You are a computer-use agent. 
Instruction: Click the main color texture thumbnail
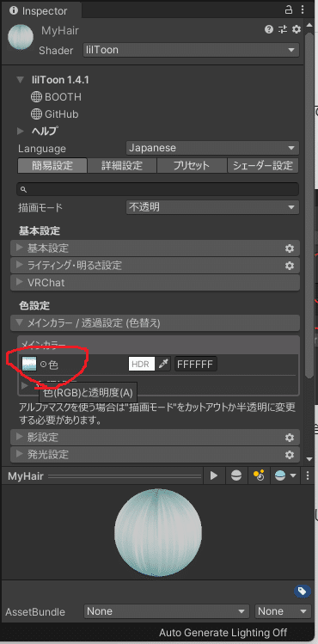tap(29, 364)
